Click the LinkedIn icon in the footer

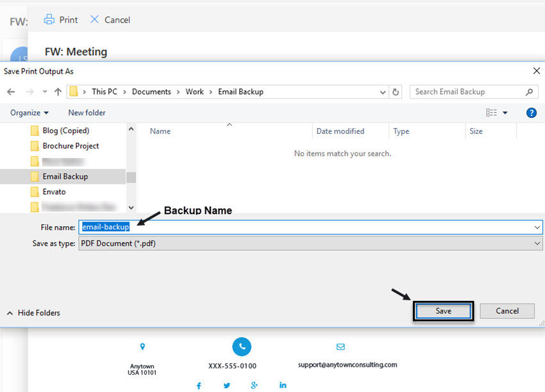pyautogui.click(x=283, y=385)
